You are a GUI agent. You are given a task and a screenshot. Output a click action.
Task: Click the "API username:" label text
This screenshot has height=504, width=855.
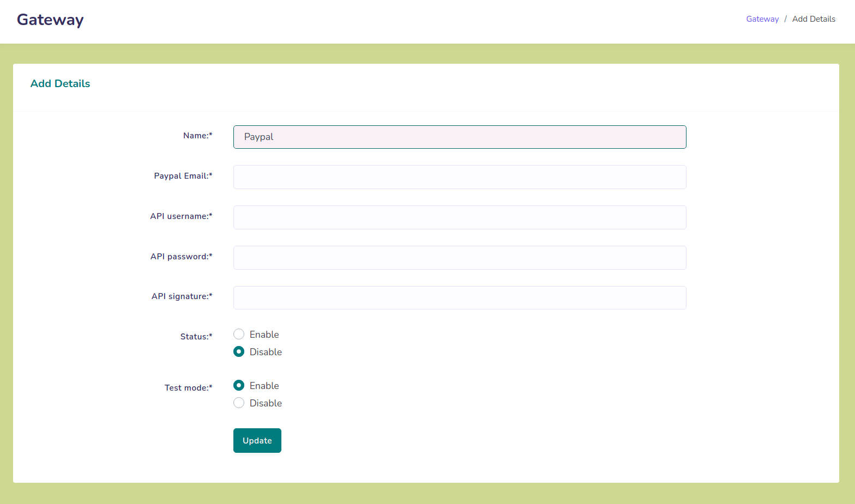coord(181,216)
